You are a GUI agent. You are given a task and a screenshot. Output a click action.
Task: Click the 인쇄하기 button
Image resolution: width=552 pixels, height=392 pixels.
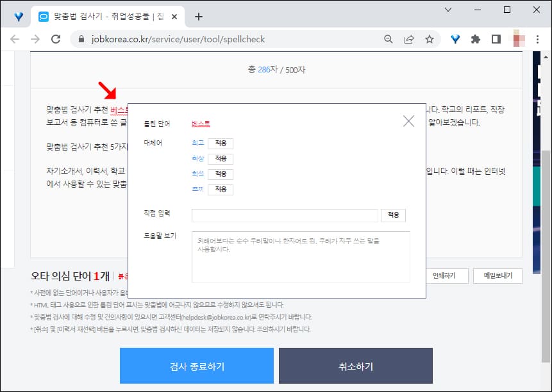coord(447,275)
